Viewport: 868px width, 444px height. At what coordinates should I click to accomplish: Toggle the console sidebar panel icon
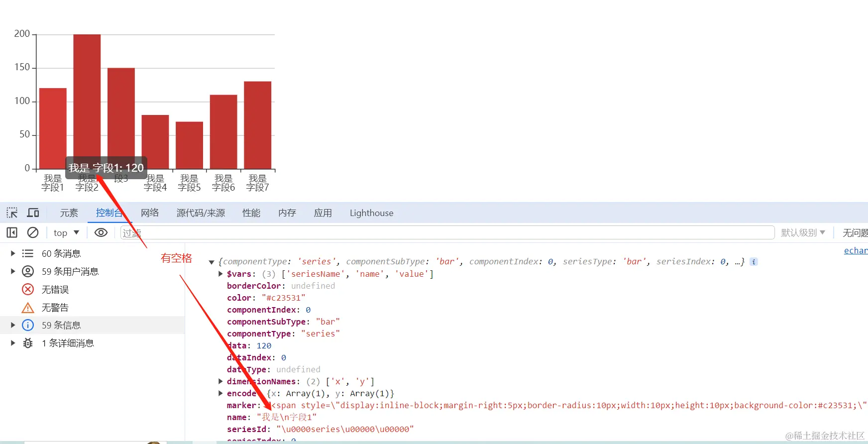12,232
